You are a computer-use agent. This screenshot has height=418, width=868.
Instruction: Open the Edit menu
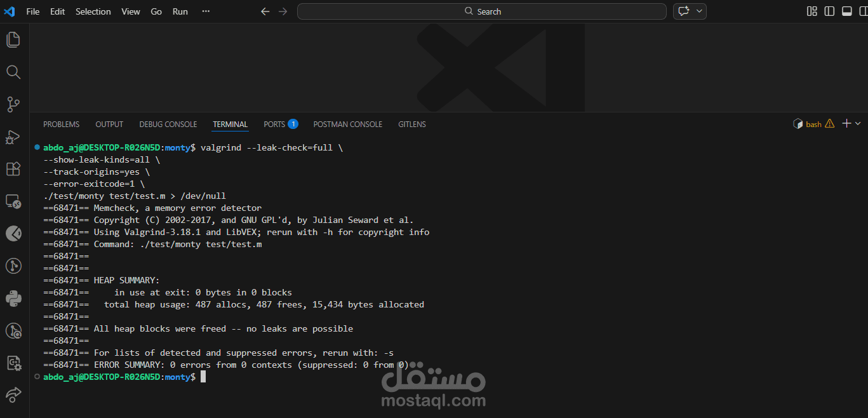click(x=58, y=11)
